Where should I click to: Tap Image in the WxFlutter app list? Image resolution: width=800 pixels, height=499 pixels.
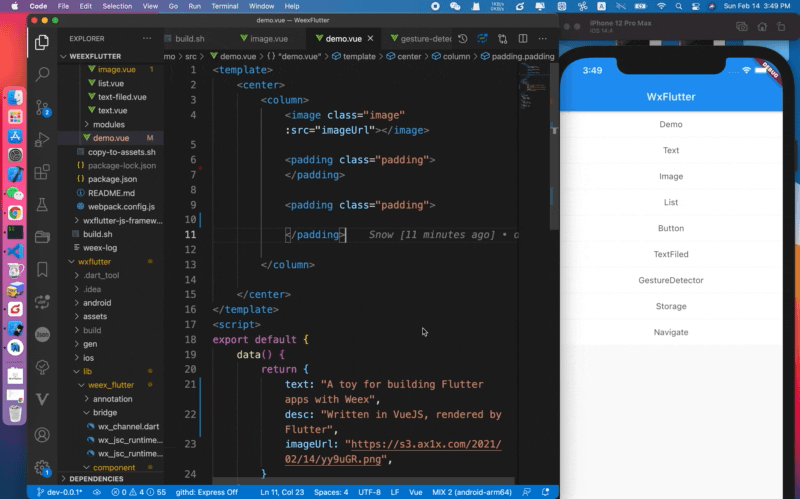(x=671, y=177)
